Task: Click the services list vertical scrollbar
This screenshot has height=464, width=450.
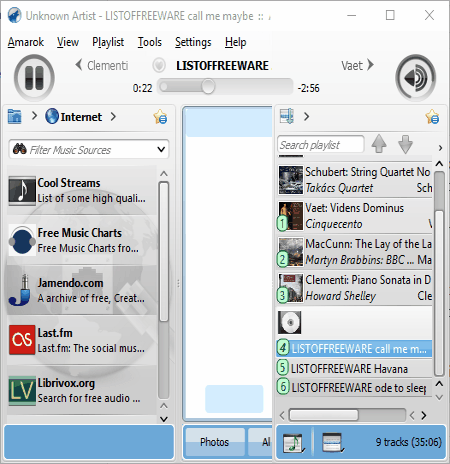Action: point(164,289)
